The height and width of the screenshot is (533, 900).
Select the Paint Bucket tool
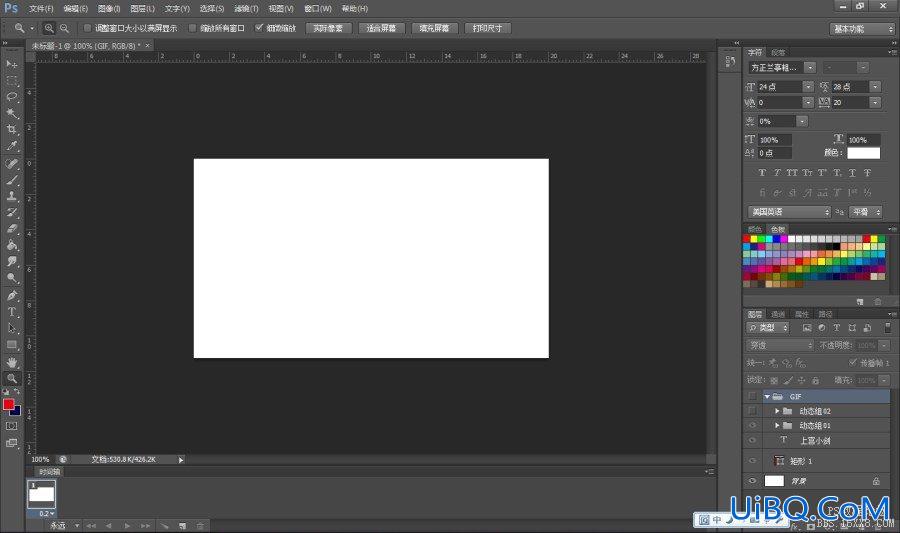[x=11, y=245]
